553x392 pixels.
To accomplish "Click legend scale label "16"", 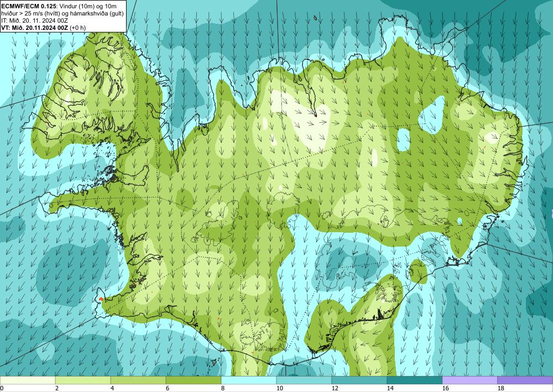I will (446, 388).
